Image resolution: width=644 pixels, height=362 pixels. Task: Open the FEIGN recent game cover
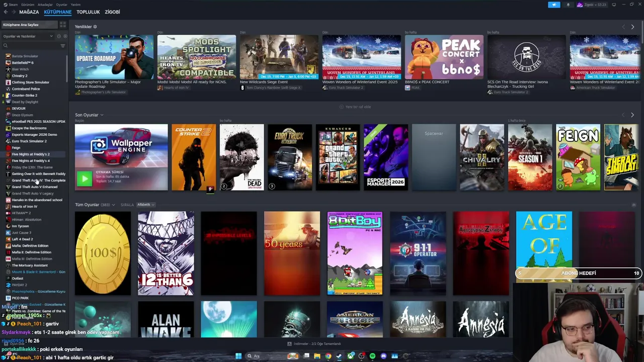(x=578, y=157)
